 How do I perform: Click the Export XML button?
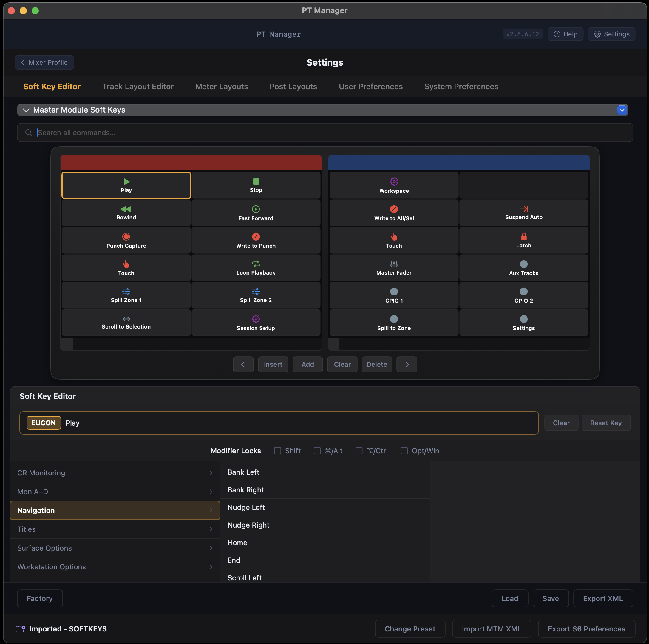click(x=603, y=598)
